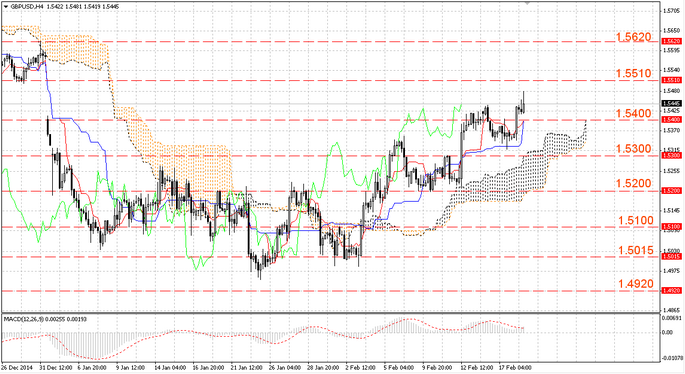685x374 pixels.
Task: Click the 6 Jan 20:00 date label
Action: [92, 367]
